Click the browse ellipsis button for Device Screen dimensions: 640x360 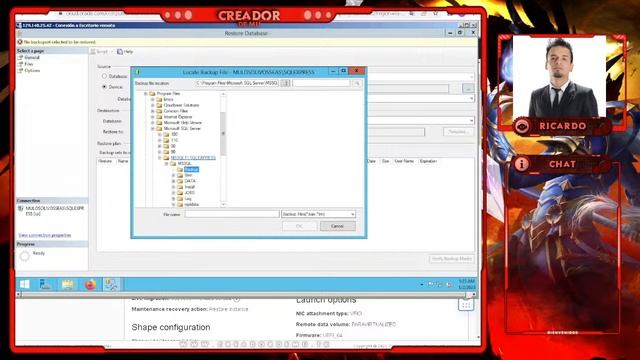(x=468, y=88)
